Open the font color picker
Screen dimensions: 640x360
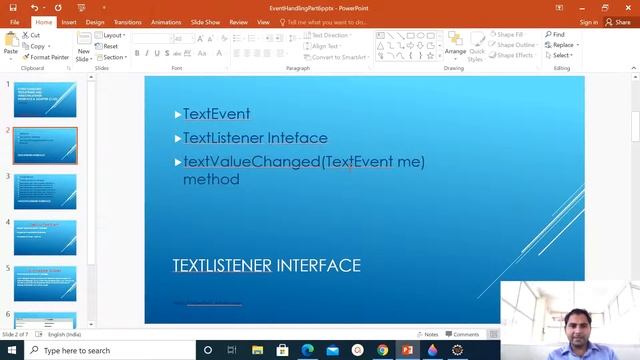[219, 53]
